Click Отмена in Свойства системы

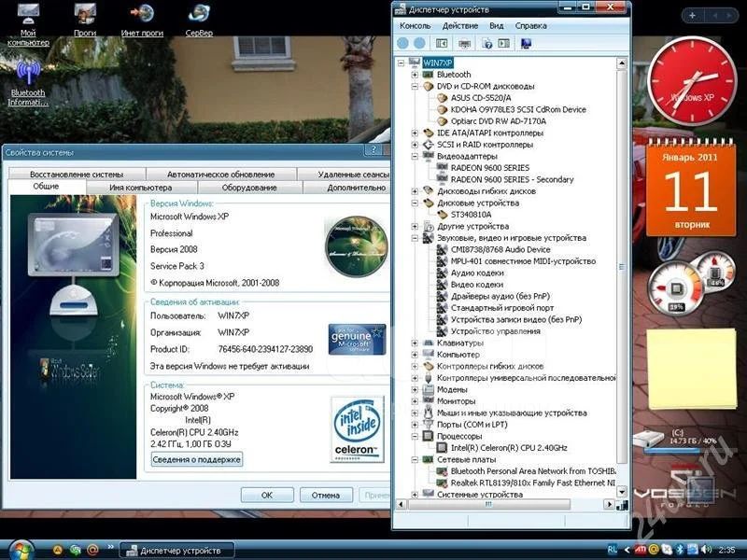pos(326,495)
